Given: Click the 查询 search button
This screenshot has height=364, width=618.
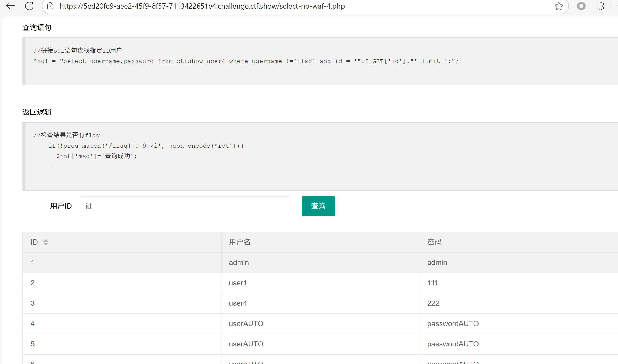Looking at the screenshot, I should point(318,206).
